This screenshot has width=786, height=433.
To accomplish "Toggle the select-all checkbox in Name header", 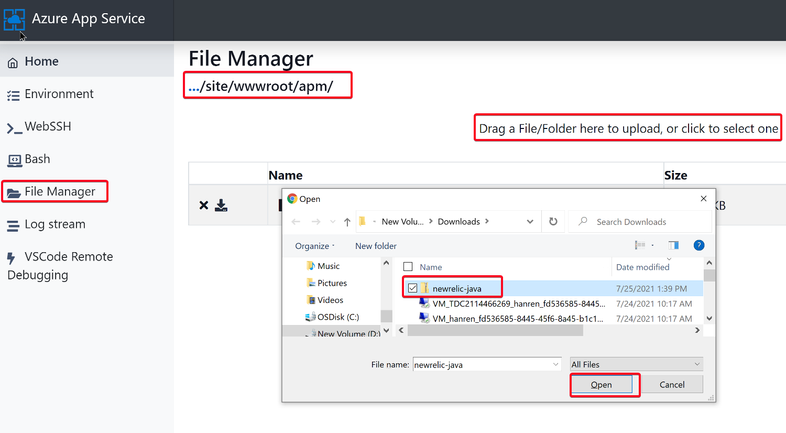I will click(408, 267).
